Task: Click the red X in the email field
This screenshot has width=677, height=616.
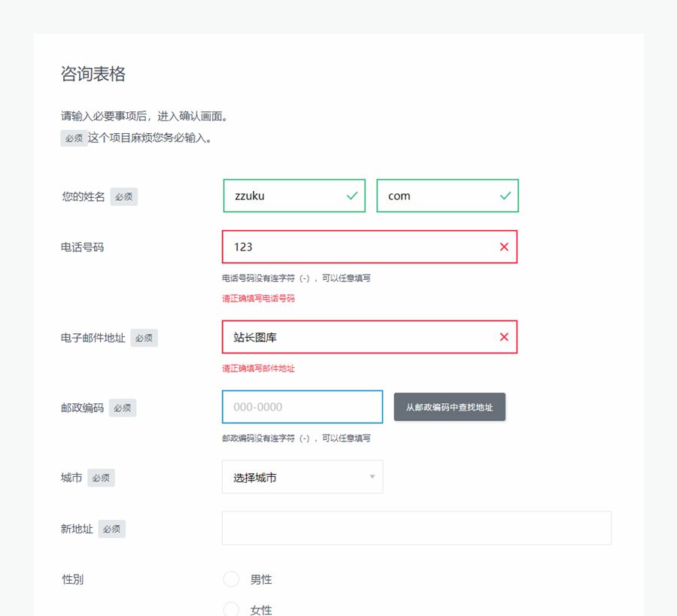Action: [x=504, y=337]
